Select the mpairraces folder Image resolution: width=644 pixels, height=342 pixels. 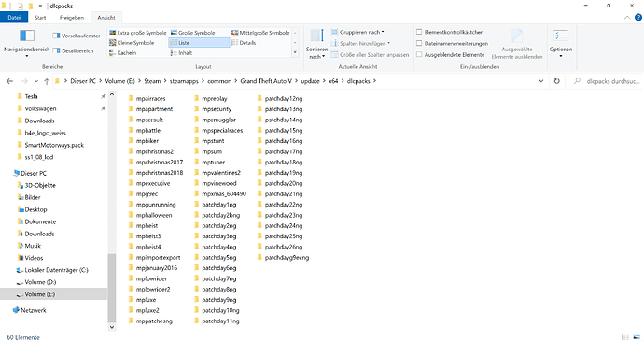147,99
